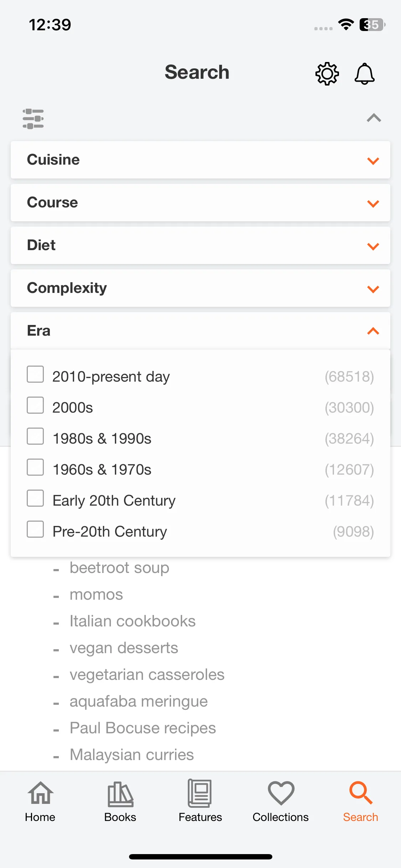
Task: Collapse the filters panel chevron
Action: tap(374, 118)
